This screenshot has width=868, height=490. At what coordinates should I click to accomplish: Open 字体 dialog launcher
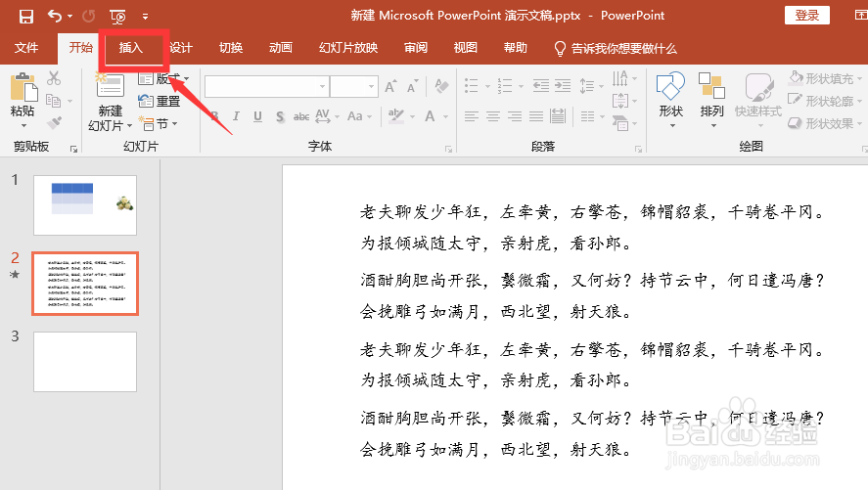448,149
